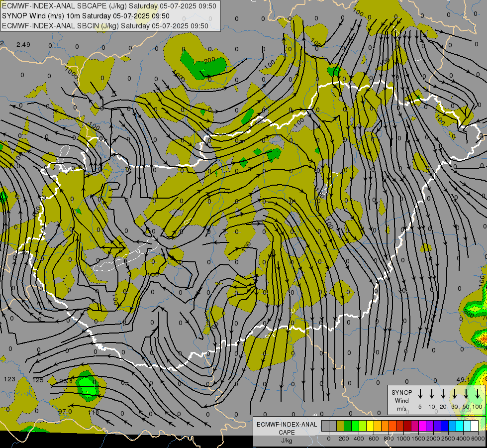Screen dimensions: 487x448
Task: Click the 10 m/s wind arrow in legend
Action: 432,393
